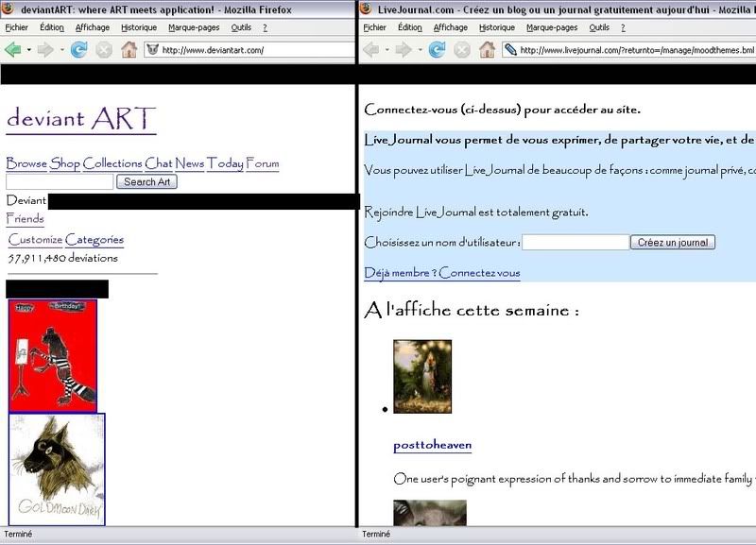The height and width of the screenshot is (545, 756).
Task: Open the Collections link on deviantART
Action: click(112, 163)
